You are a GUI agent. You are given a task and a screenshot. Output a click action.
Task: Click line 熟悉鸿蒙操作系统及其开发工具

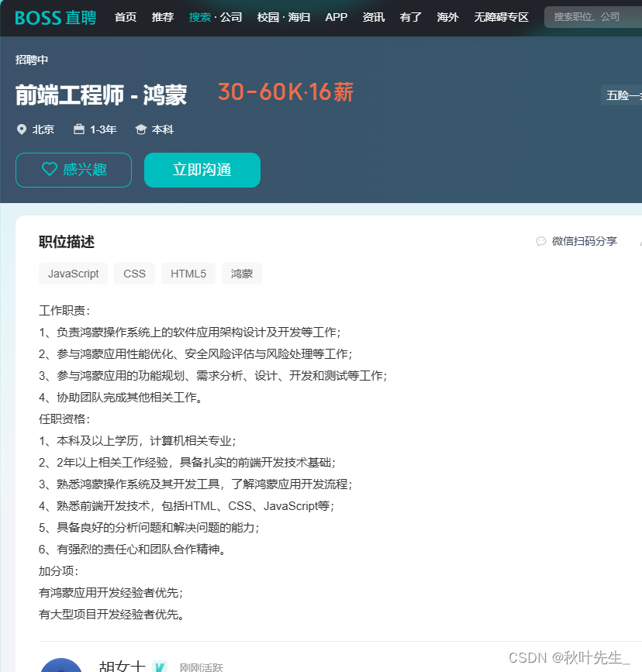click(195, 484)
